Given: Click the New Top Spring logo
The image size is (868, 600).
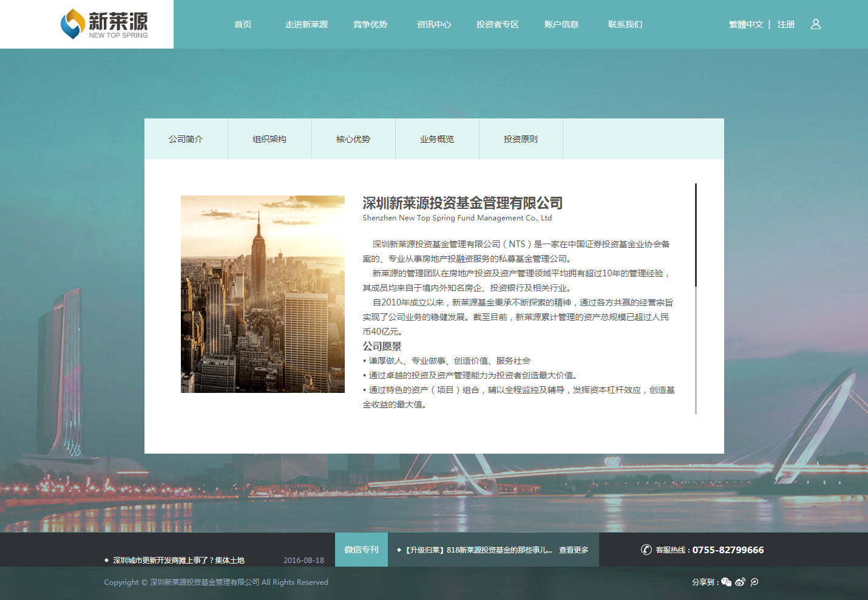Looking at the screenshot, I should click(104, 24).
